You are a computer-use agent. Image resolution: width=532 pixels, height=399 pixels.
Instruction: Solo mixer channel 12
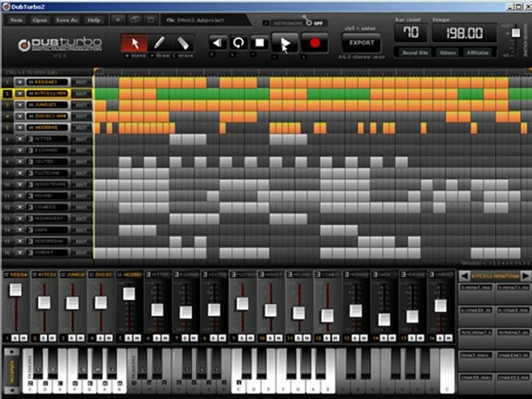[x=327, y=338]
